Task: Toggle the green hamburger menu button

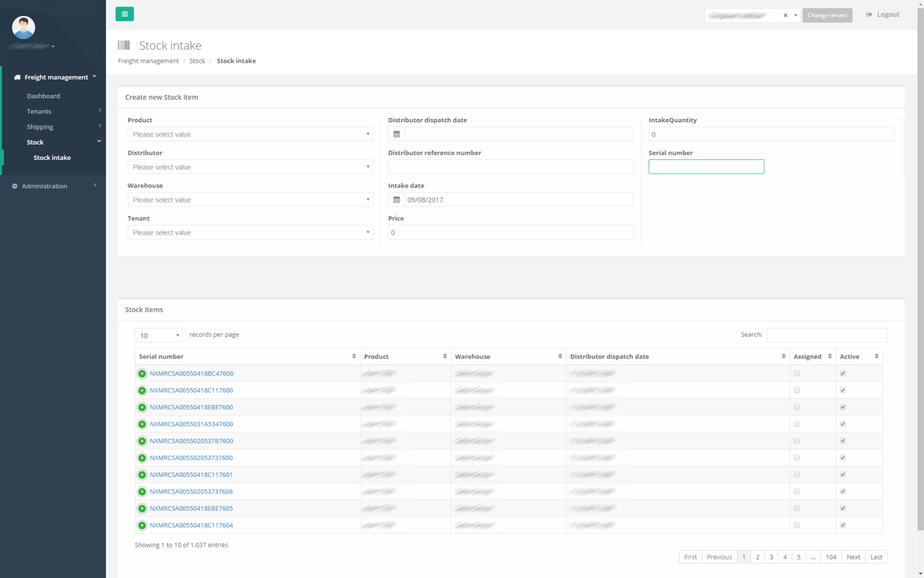Action: tap(125, 14)
